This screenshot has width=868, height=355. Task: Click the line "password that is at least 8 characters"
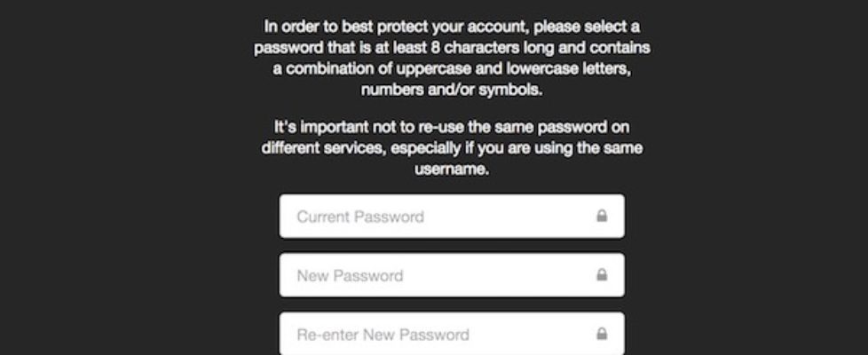click(451, 47)
